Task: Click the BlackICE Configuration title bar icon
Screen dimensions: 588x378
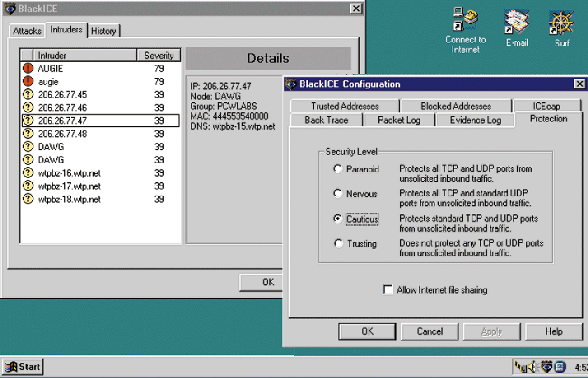Action: pos(291,84)
